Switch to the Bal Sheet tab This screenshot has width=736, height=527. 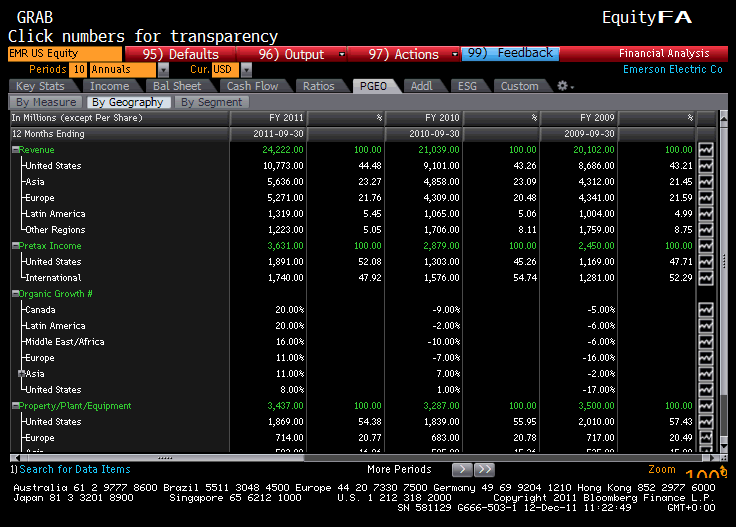pos(177,86)
